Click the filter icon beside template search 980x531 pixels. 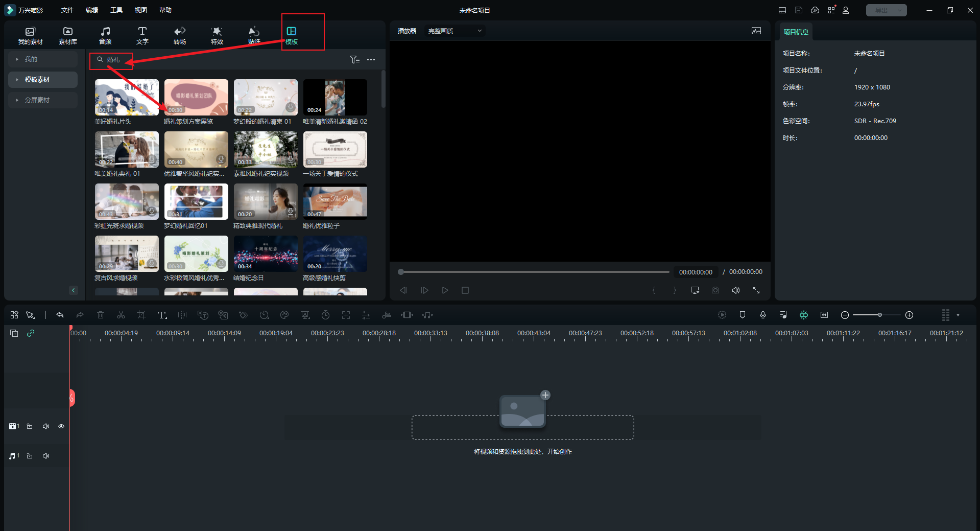354,60
